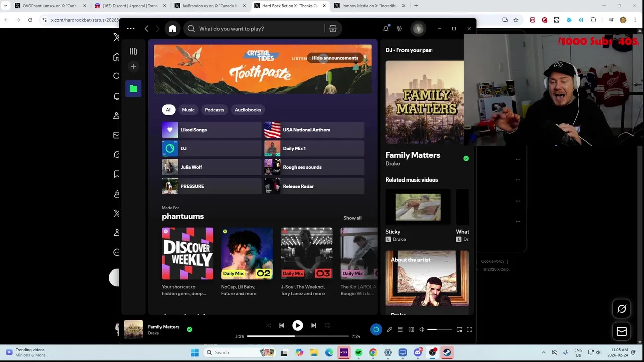Click the green checkmark in the now-playing bar
The height and width of the screenshot is (362, 644).
click(189, 329)
